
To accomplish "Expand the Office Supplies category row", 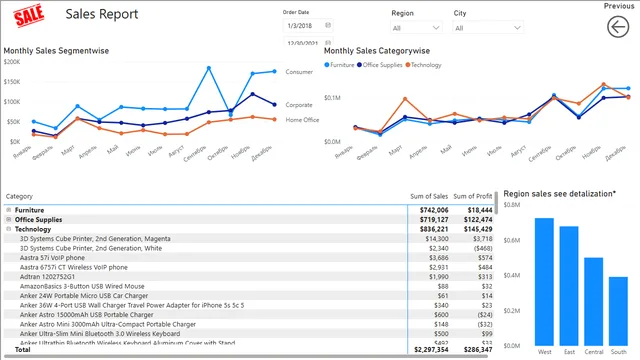I will (9, 219).
